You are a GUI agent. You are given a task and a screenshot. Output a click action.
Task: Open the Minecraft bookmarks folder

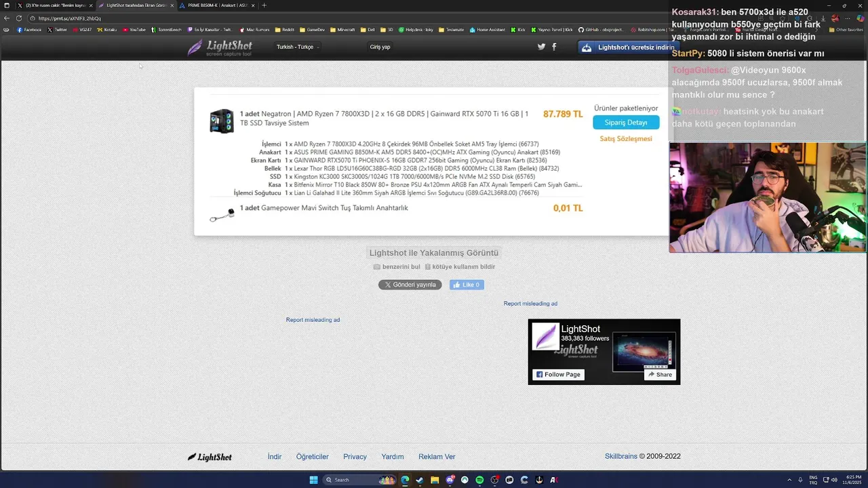pyautogui.click(x=342, y=30)
